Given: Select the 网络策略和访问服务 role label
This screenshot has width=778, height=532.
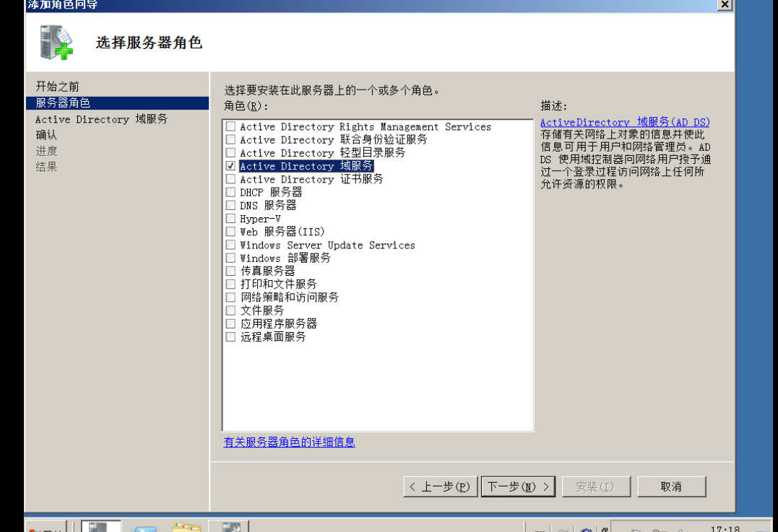Looking at the screenshot, I should pyautogui.click(x=290, y=297).
